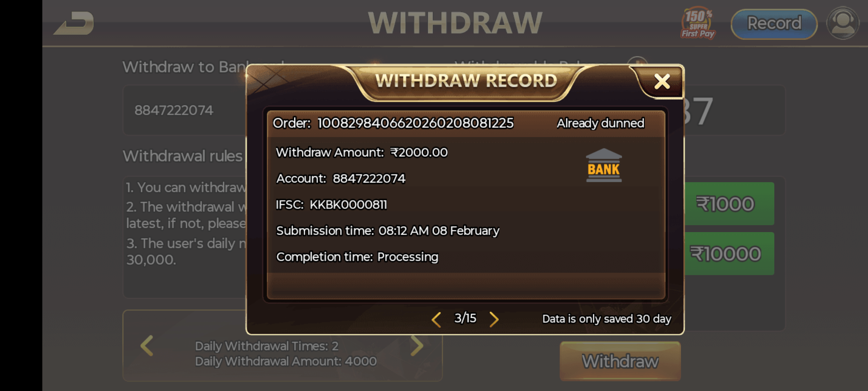
Task: Click the Withdraw button
Action: (x=620, y=361)
